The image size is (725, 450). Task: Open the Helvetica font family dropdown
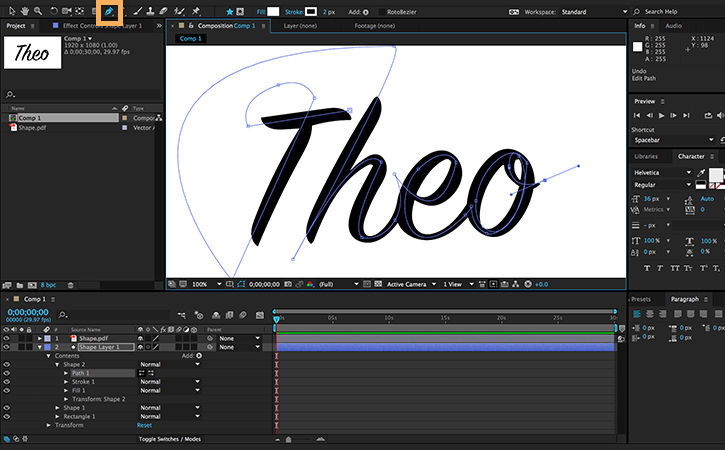662,173
